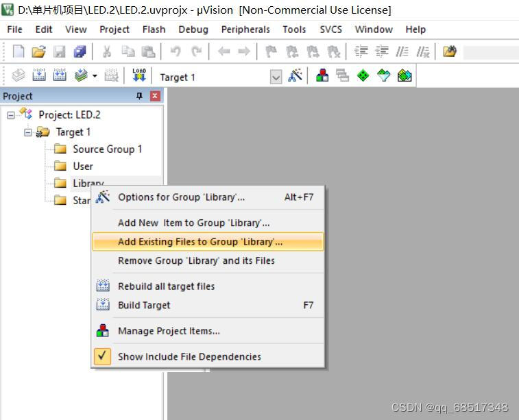Open the Batch Build dropdown arrow

click(x=95, y=76)
